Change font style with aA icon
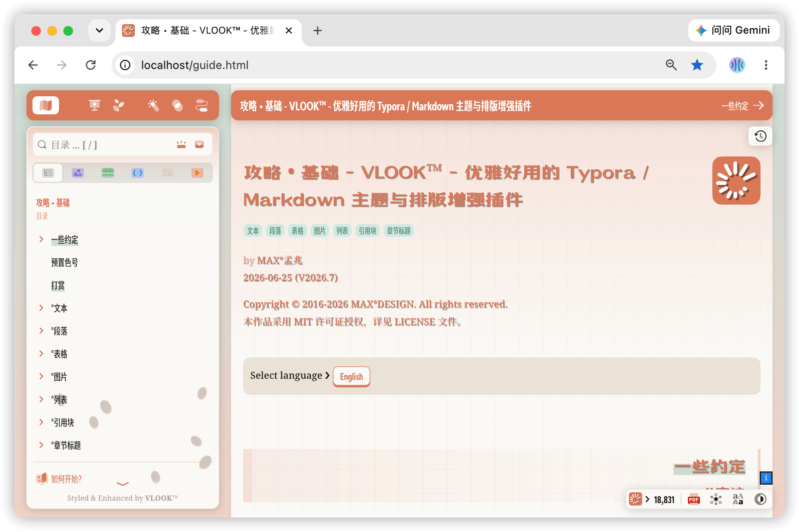Viewport: 799px width, 532px height. coord(738,499)
